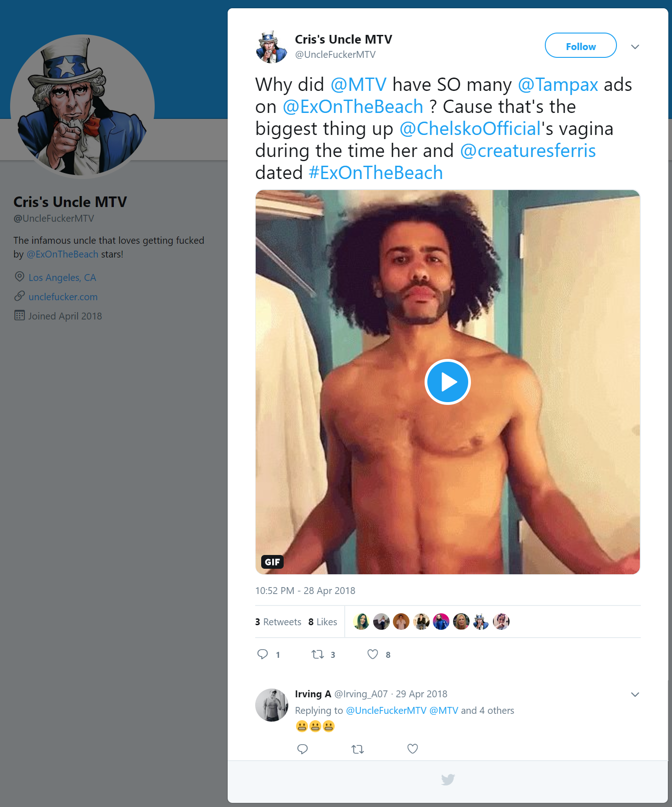Open the 3 Retweets list
The width and height of the screenshot is (672, 807).
pos(278,622)
